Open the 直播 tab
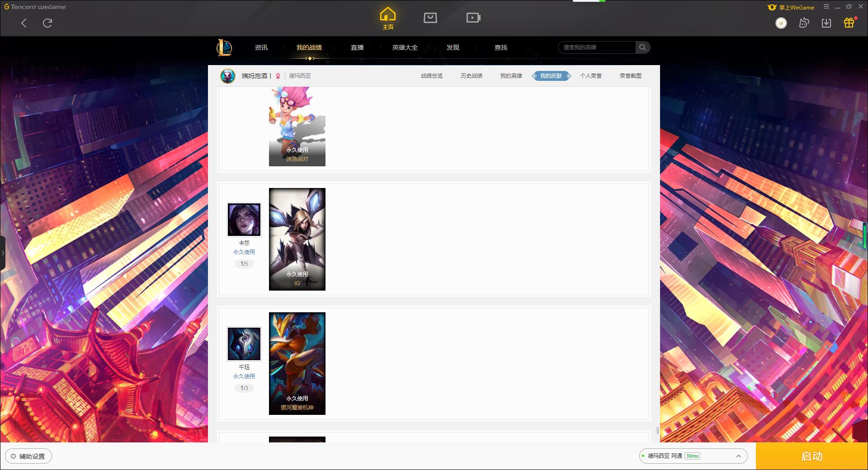 click(357, 47)
